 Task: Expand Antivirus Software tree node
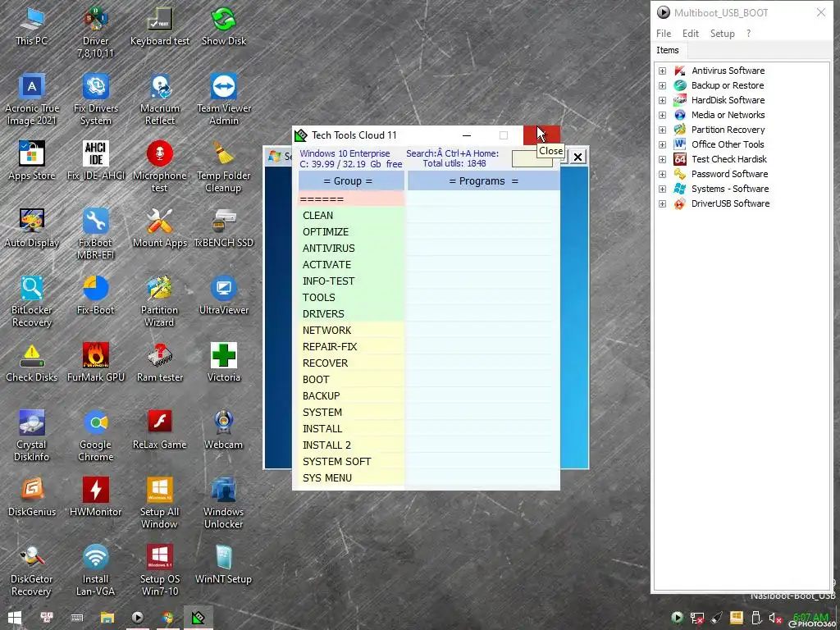(662, 71)
